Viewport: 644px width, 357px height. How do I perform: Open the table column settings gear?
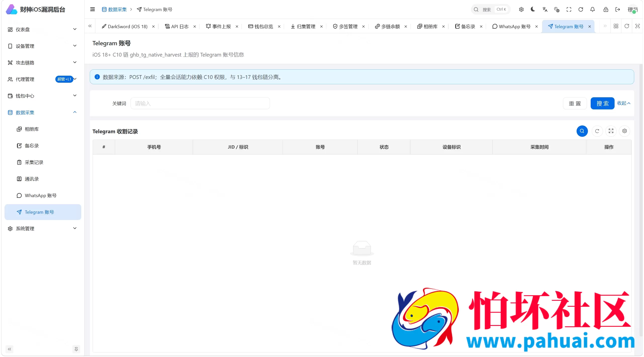point(624,131)
